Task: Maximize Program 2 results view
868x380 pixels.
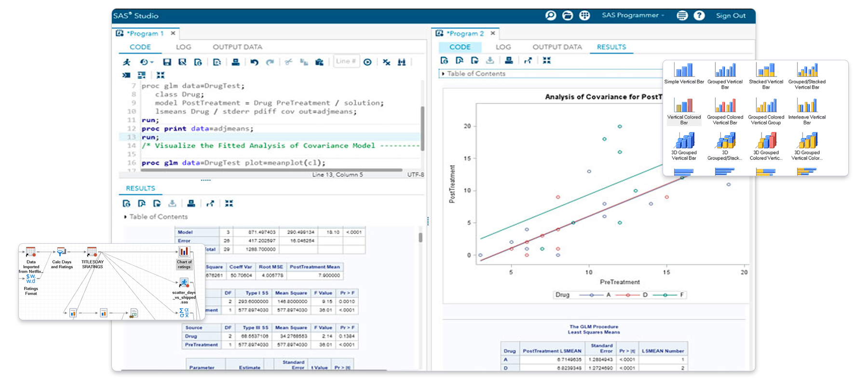Action: pyautogui.click(x=546, y=61)
